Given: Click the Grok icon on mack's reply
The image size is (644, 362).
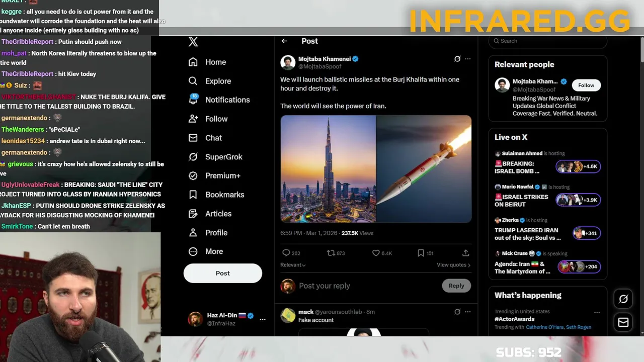Looking at the screenshot, I should coord(457,312).
